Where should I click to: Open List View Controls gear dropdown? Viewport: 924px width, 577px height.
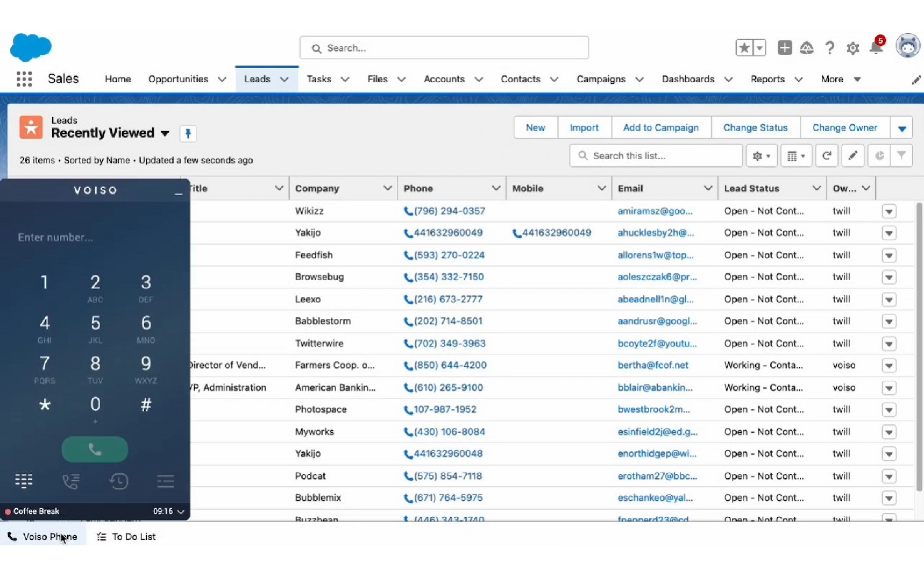click(x=762, y=156)
